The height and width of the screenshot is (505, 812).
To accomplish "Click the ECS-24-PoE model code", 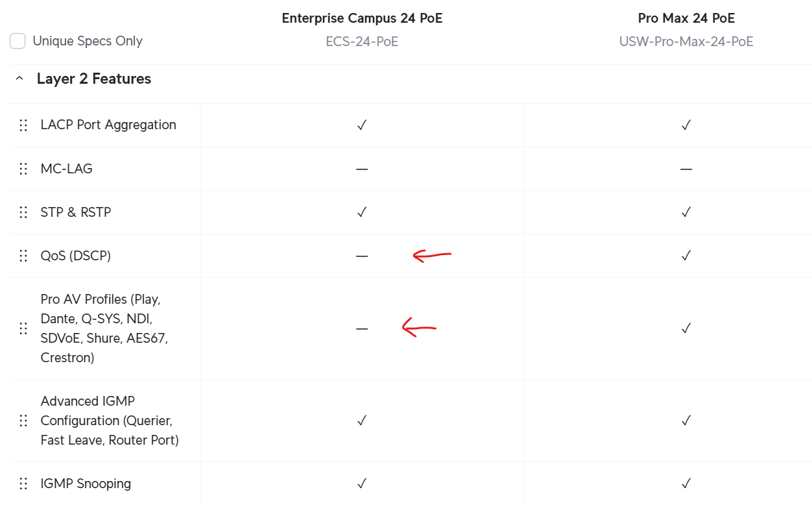I will coord(362,42).
